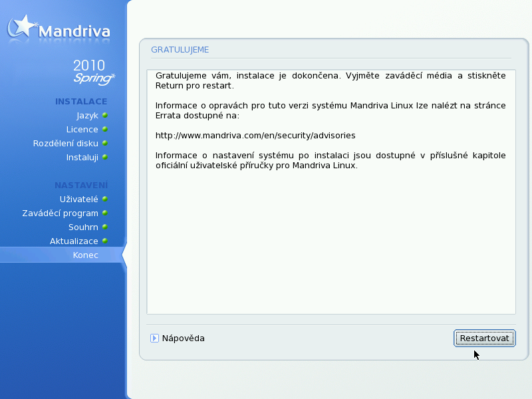Viewport: 532px width, 399px height.
Task: Click the 'Informace o nastavení systému' paragraph
Action: (x=331, y=160)
